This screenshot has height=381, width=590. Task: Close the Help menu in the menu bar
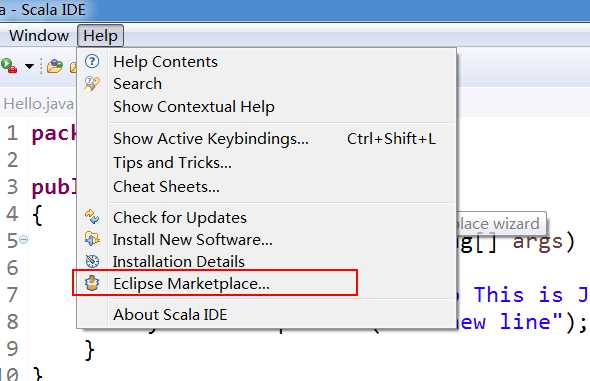point(100,36)
